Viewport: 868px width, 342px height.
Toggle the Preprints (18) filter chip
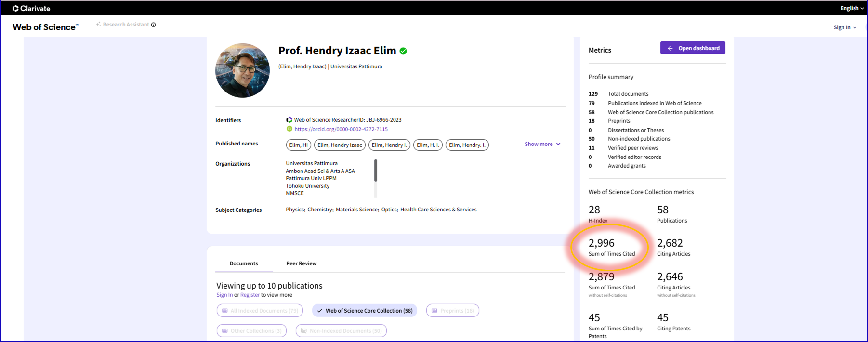pyautogui.click(x=452, y=311)
